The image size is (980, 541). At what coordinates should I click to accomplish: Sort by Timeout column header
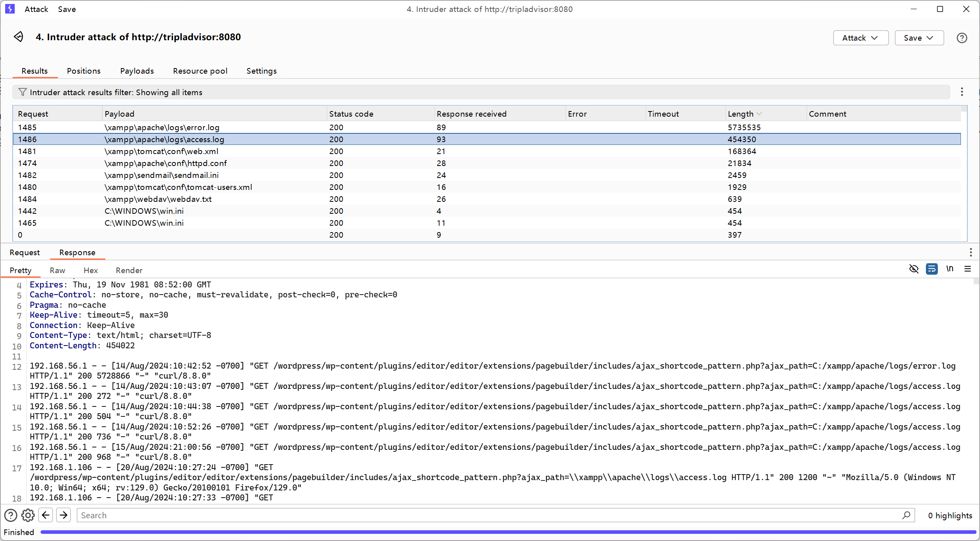click(x=685, y=114)
